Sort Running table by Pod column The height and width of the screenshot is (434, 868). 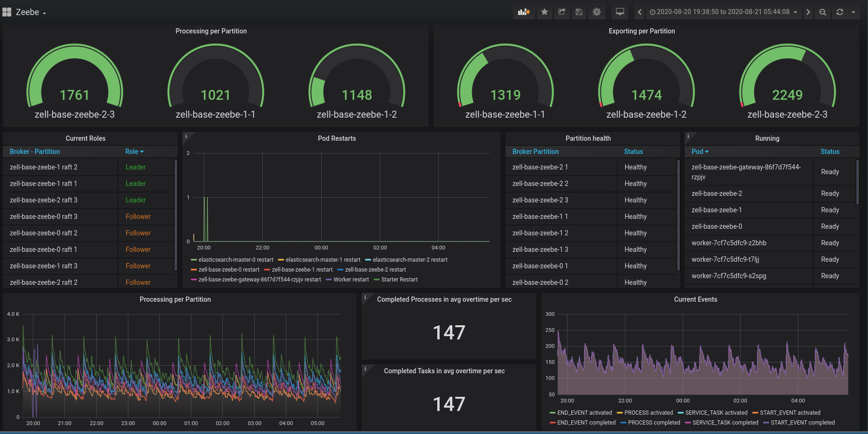[700, 152]
